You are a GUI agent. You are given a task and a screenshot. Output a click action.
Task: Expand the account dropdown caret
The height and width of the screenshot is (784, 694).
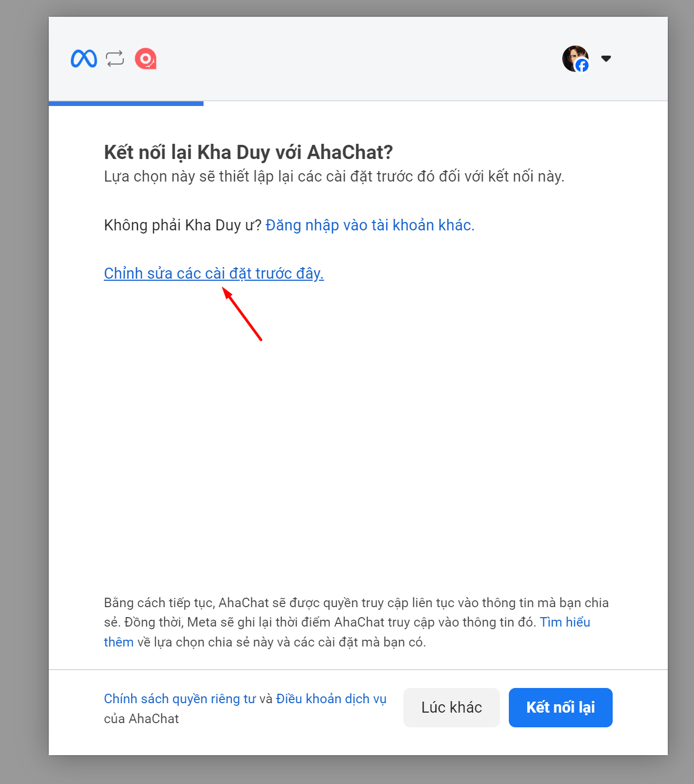pos(606,58)
